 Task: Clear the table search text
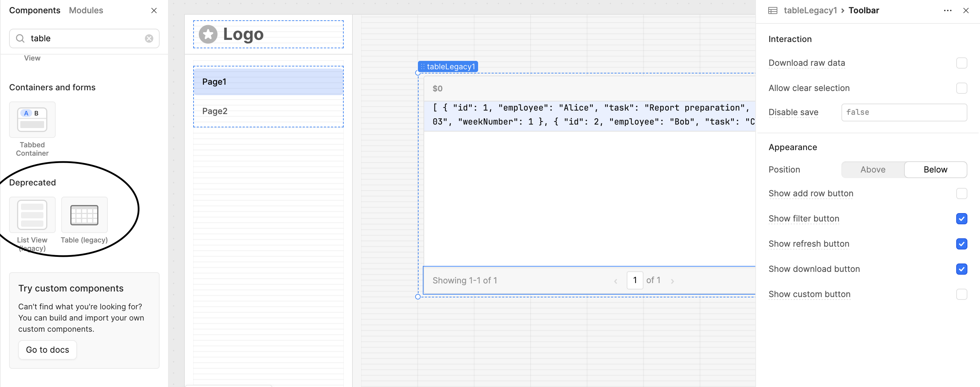pos(149,38)
